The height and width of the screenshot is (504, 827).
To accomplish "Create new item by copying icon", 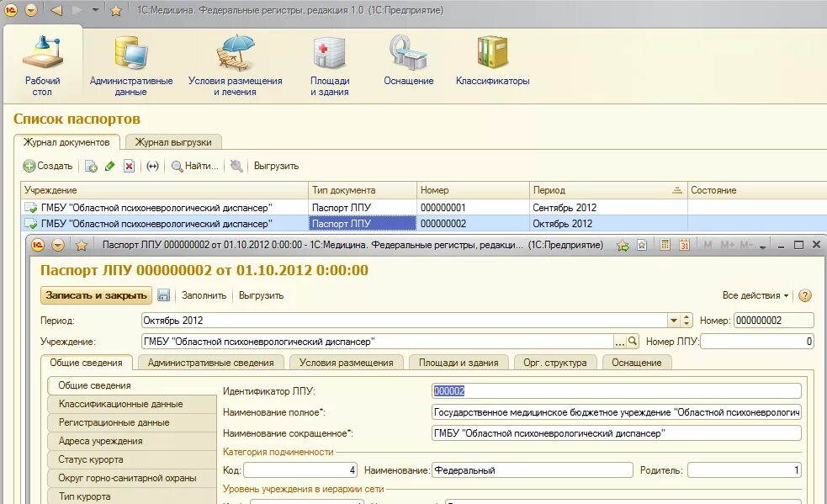I will 91,167.
